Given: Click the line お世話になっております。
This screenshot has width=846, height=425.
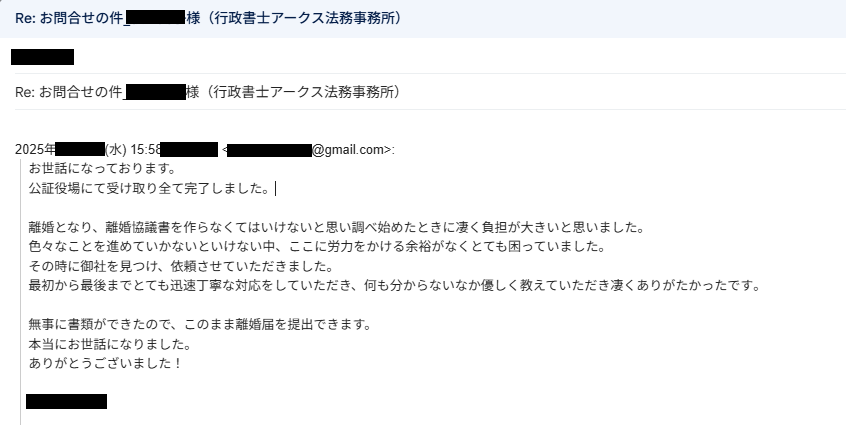Looking at the screenshot, I should [x=103, y=168].
